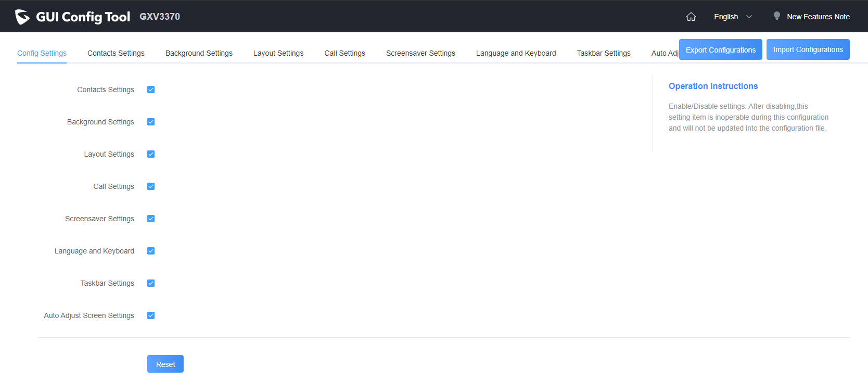Uncheck the Contacts Settings checkbox
The image size is (868, 381).
(x=151, y=90)
